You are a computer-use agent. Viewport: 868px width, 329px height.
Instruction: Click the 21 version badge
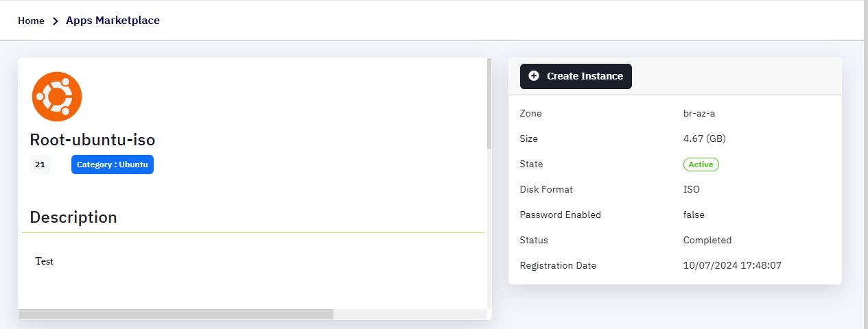(x=40, y=164)
